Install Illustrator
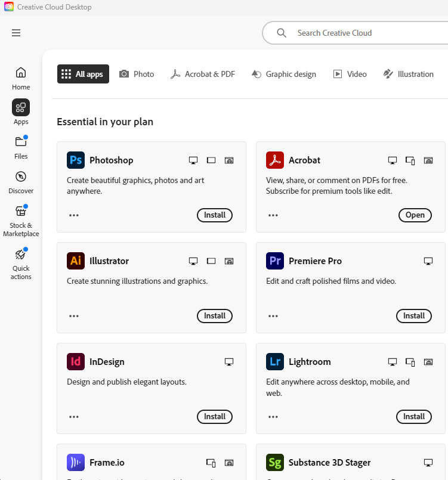 click(x=215, y=315)
